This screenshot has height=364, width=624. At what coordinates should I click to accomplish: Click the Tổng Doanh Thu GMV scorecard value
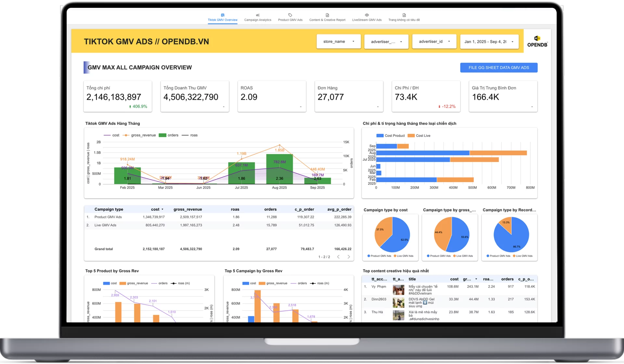(191, 97)
